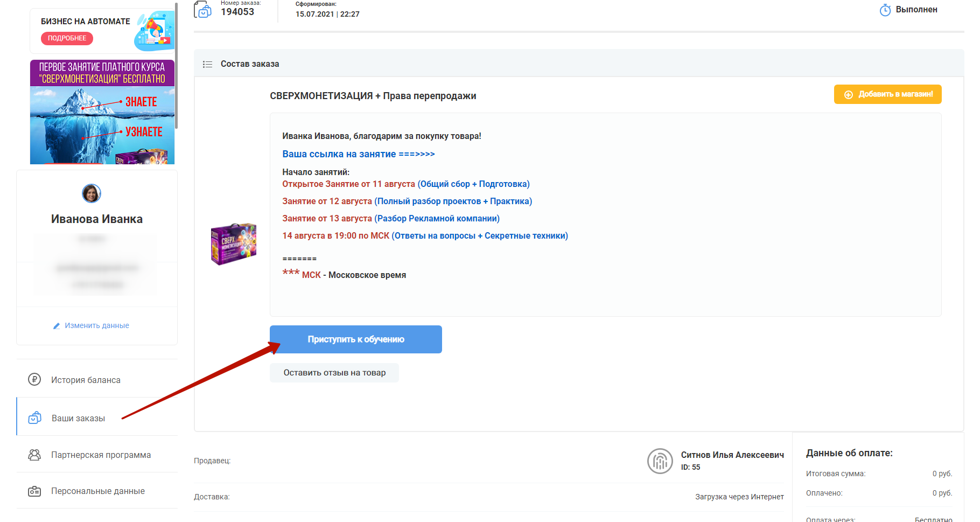
Task: Click user name Иванова Иванка
Action: pos(97,219)
